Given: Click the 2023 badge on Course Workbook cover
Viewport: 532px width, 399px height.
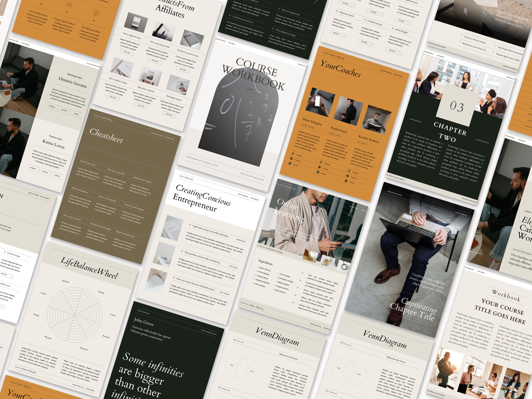Looking at the screenshot, I should [250, 89].
